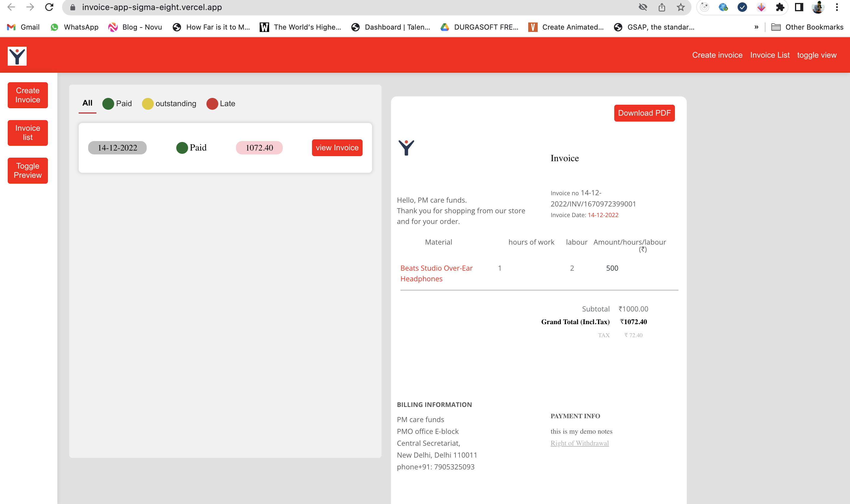The height and width of the screenshot is (504, 850).
Task: Reload the page
Action: coord(50,7)
